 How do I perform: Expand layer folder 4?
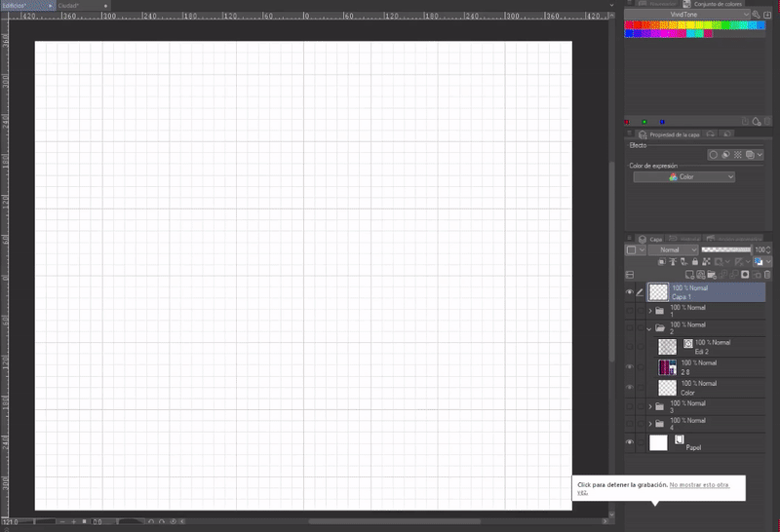point(649,424)
